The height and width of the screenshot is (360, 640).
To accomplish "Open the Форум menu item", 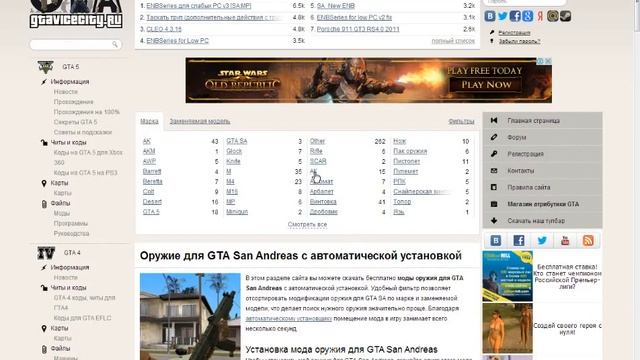I will 542,137.
